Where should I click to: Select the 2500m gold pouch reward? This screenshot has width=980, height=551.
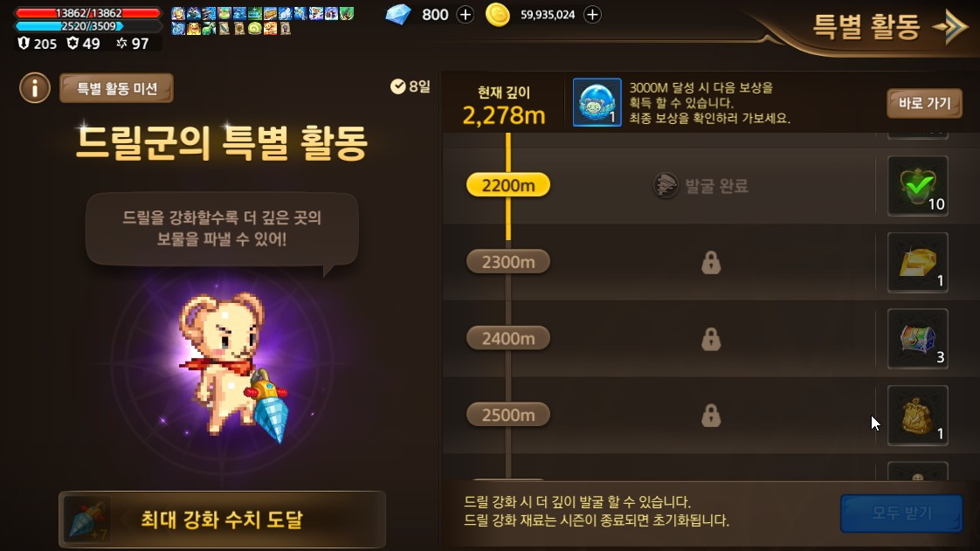point(917,415)
